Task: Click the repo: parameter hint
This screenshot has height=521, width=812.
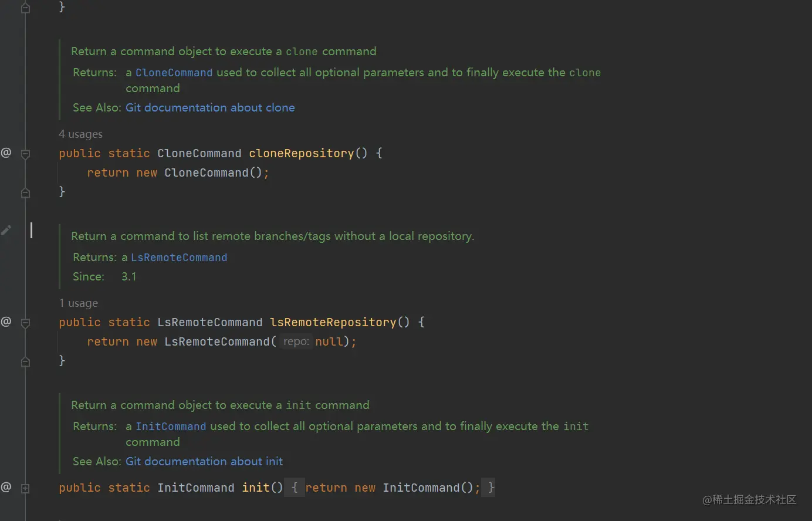Action: point(296,341)
